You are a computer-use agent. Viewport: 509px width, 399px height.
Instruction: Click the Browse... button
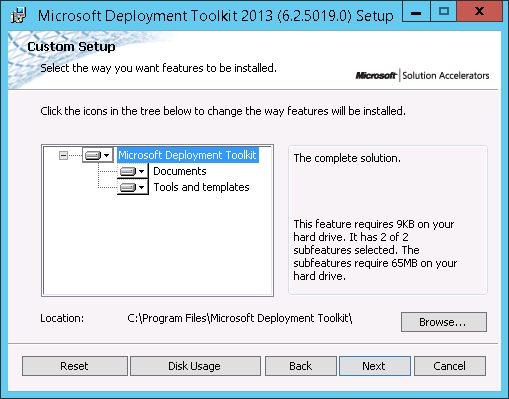click(x=444, y=322)
